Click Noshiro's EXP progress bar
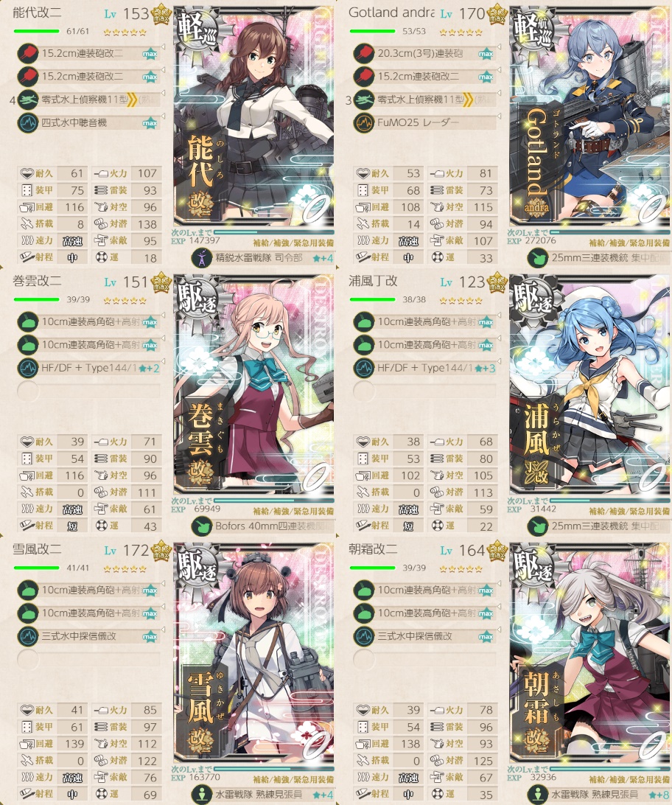Viewport: 672px width, 805px height. coord(274,232)
